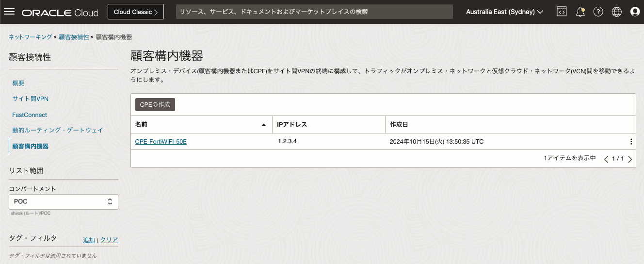Image resolution: width=644 pixels, height=264 pixels.
Task: Toggle sort arrow on 名前 column
Action: pyautogui.click(x=264, y=125)
